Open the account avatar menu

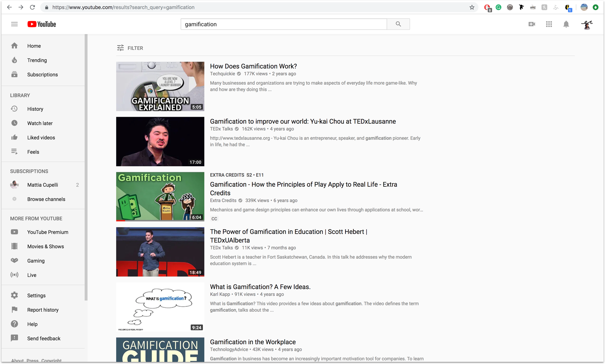(x=587, y=24)
